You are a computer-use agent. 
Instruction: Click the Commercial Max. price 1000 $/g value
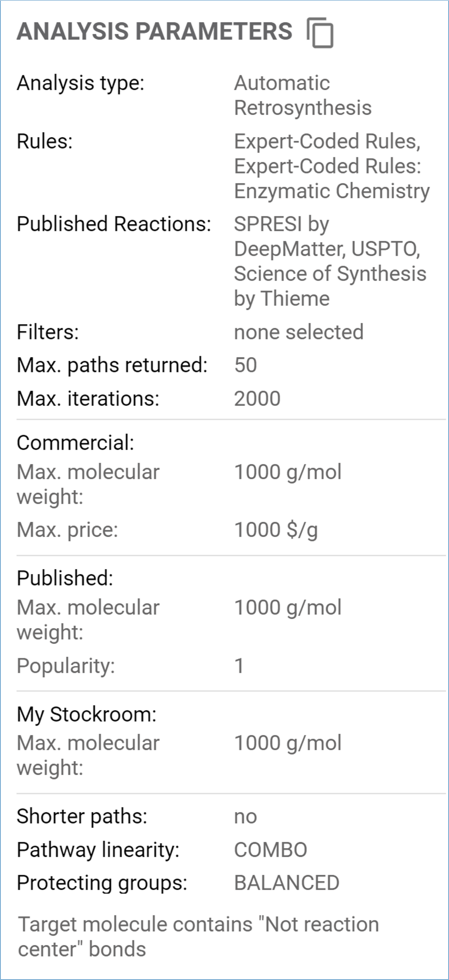click(x=276, y=530)
